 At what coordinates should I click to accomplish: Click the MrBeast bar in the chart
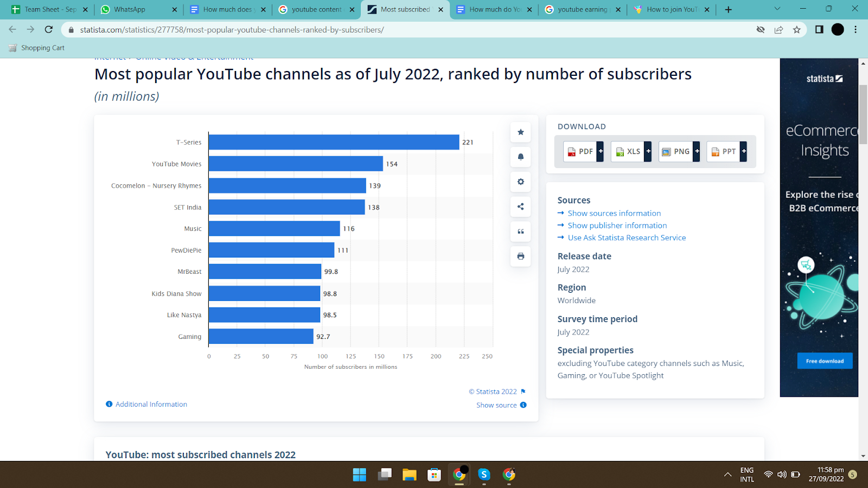[x=265, y=272]
